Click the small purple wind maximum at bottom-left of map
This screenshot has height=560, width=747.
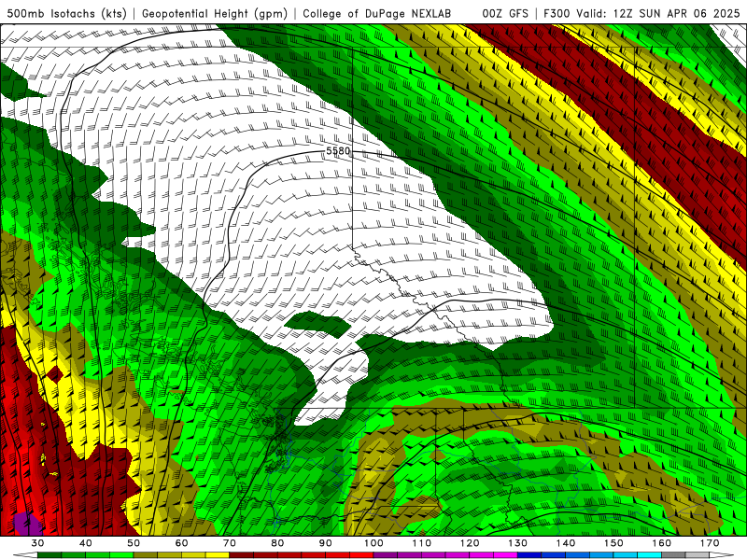point(26,524)
